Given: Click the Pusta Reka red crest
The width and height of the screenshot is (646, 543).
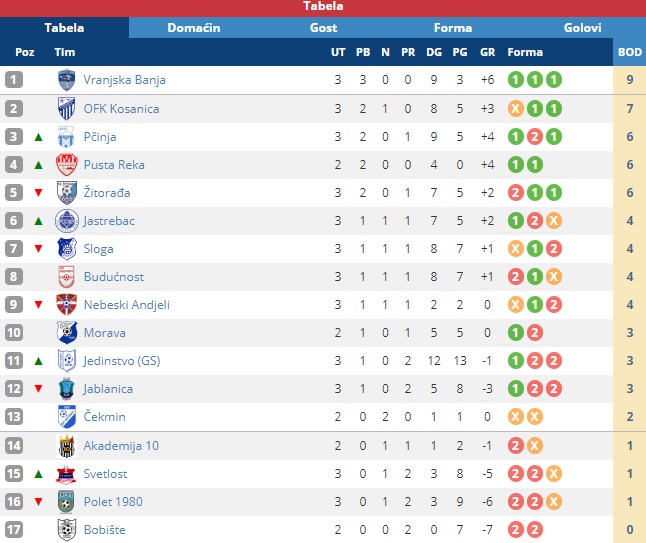Looking at the screenshot, I should tap(66, 164).
